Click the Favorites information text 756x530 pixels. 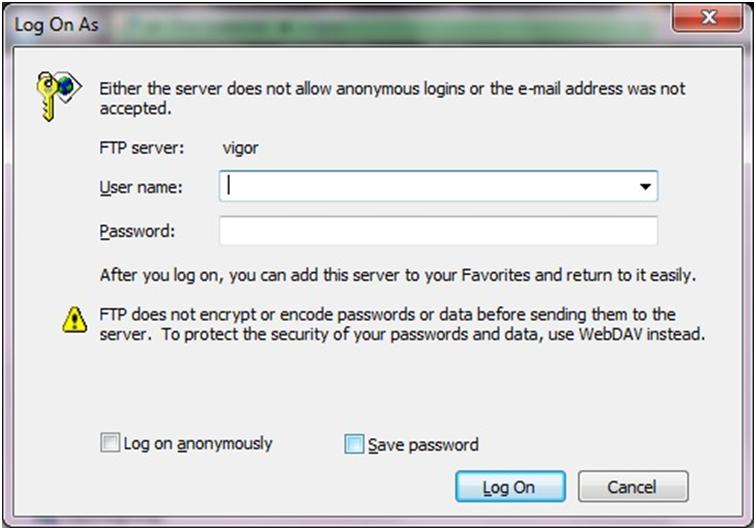[x=397, y=274]
